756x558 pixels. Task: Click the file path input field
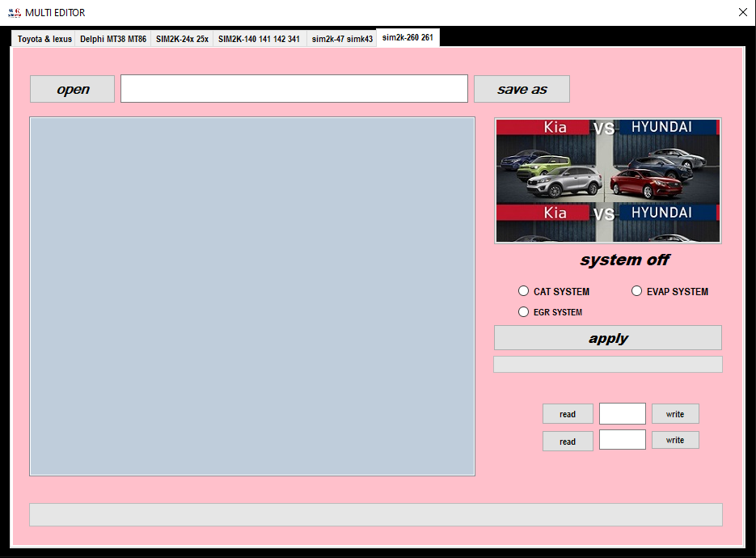click(x=294, y=88)
